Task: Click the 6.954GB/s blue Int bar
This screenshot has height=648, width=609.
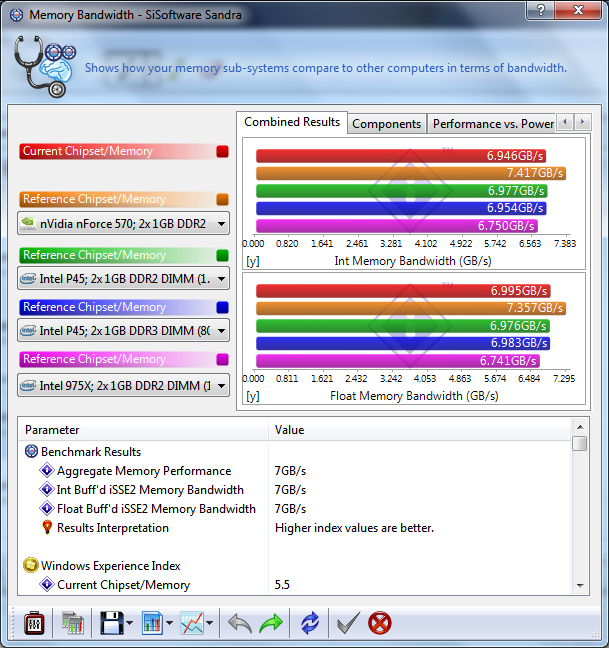Action: (x=401, y=208)
